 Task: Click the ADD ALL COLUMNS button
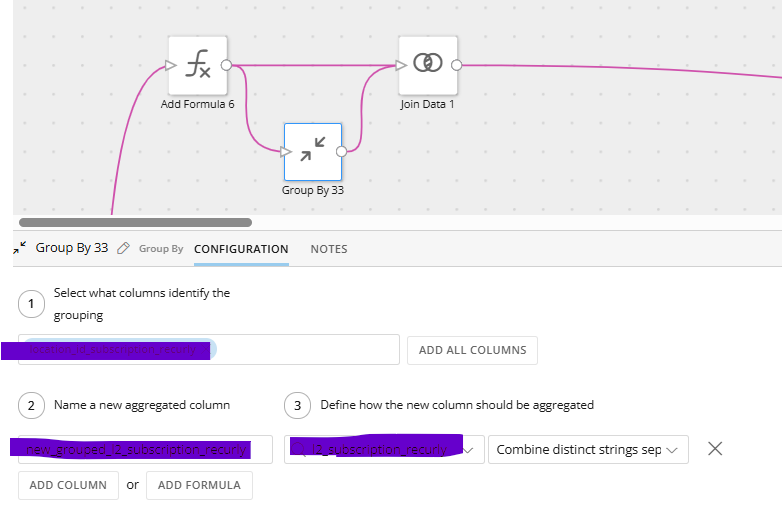click(472, 351)
